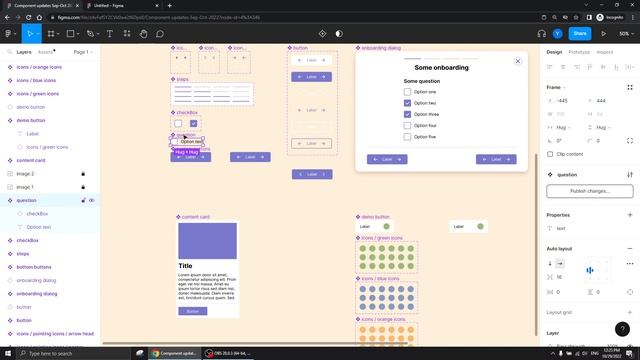
Task: Check Option five in onboarding dialog
Action: coord(407,137)
